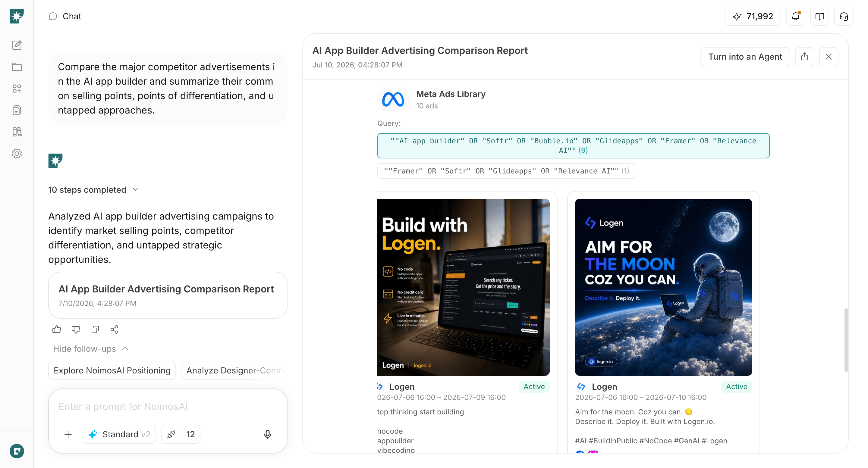This screenshot has height=468, width=868.
Task: Open the settings gear in sidebar
Action: [17, 154]
